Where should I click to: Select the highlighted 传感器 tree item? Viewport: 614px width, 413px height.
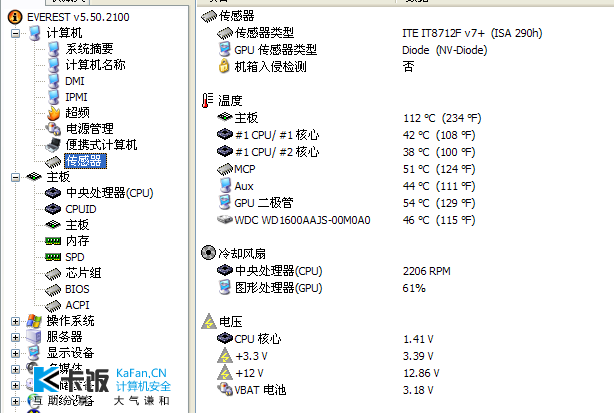pos(85,161)
